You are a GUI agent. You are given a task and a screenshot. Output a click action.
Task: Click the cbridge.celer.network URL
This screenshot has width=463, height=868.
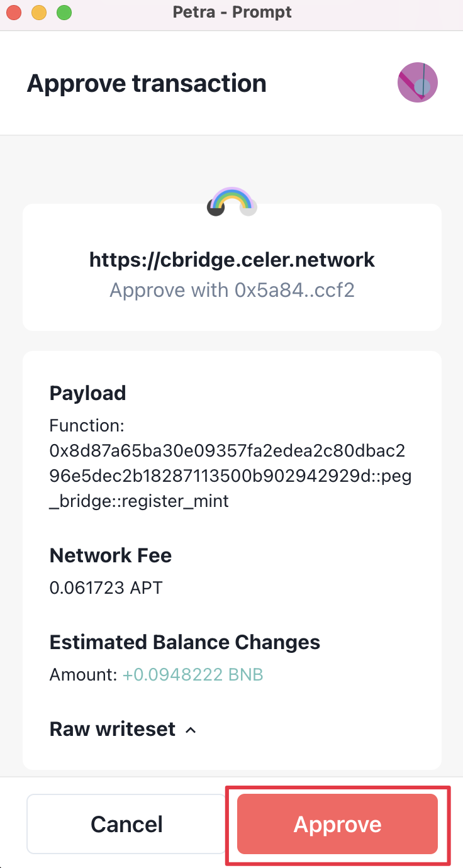(232, 260)
